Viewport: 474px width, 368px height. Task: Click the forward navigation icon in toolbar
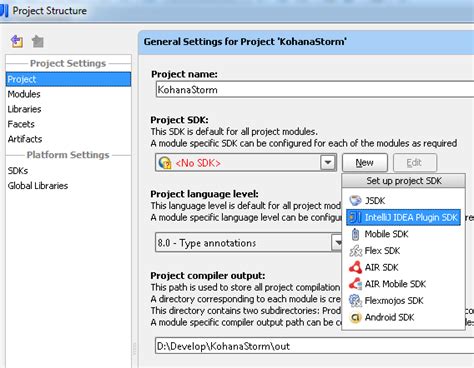pyautogui.click(x=38, y=41)
